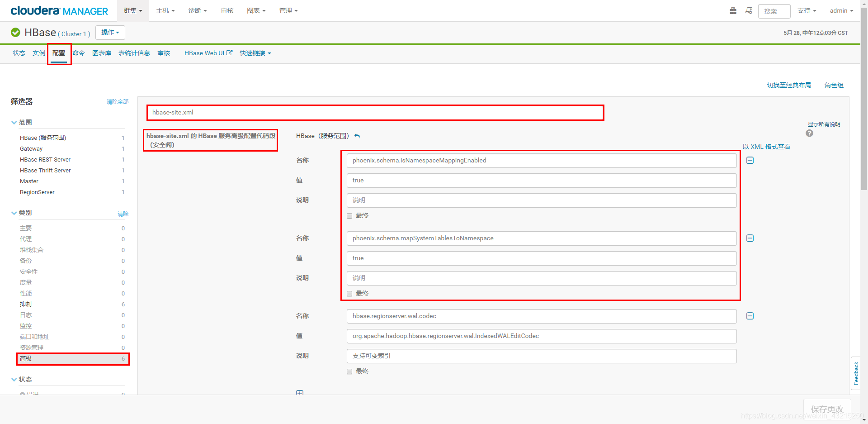Click the 支持可变索引 description field
The height and width of the screenshot is (424, 868).
pyautogui.click(x=542, y=356)
